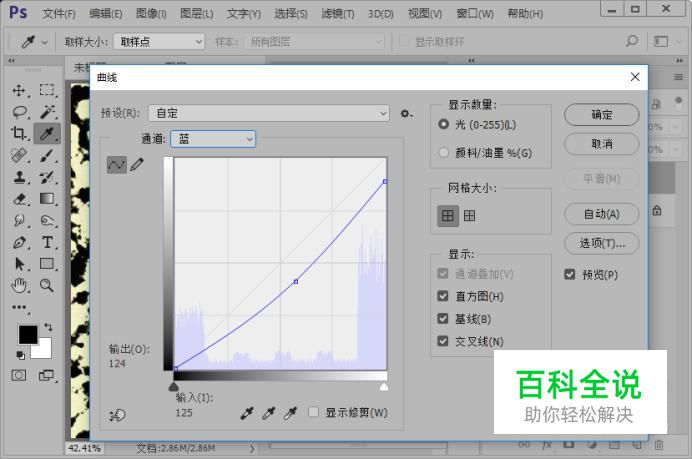This screenshot has height=459, width=692.
Task: Select the Pen tool
Action: tap(19, 242)
